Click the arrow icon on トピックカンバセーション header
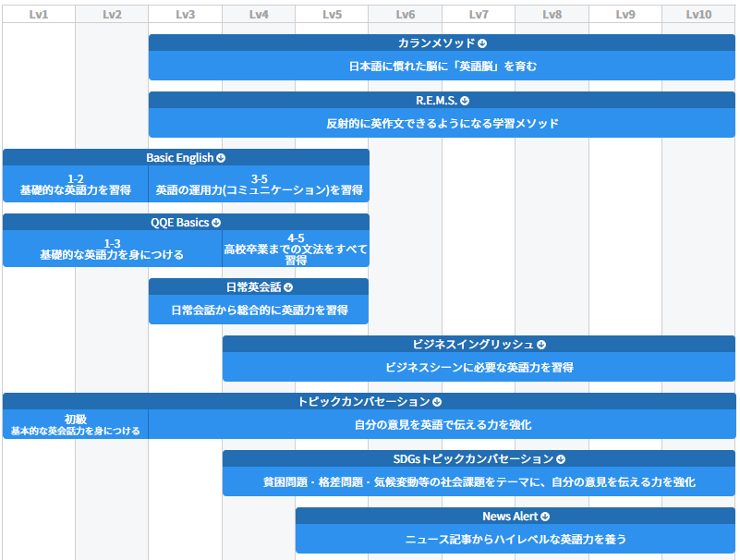Image resolution: width=740 pixels, height=560 pixels. (437, 401)
